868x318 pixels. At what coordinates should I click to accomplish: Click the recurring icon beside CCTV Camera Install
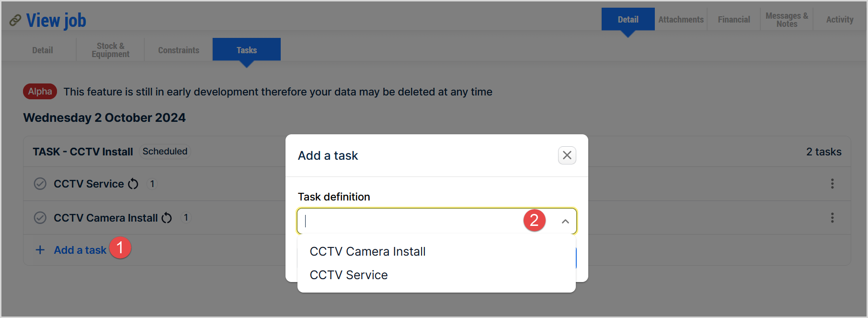coord(167,218)
